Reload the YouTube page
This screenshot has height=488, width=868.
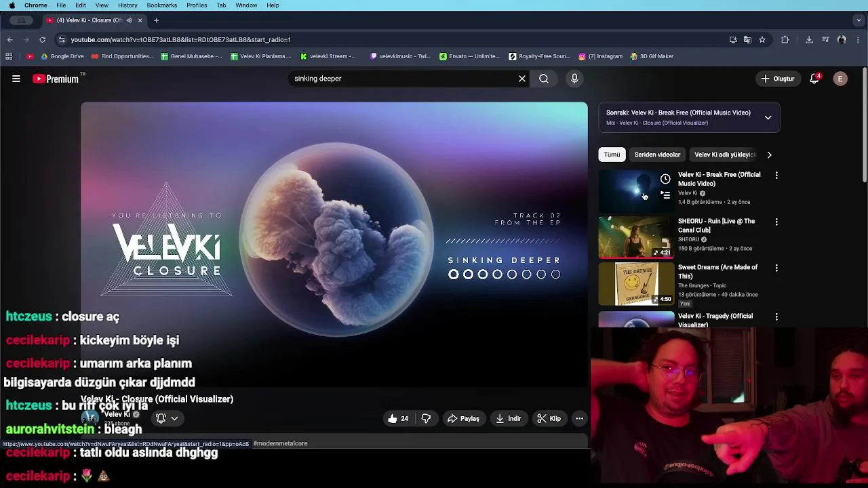tap(42, 39)
